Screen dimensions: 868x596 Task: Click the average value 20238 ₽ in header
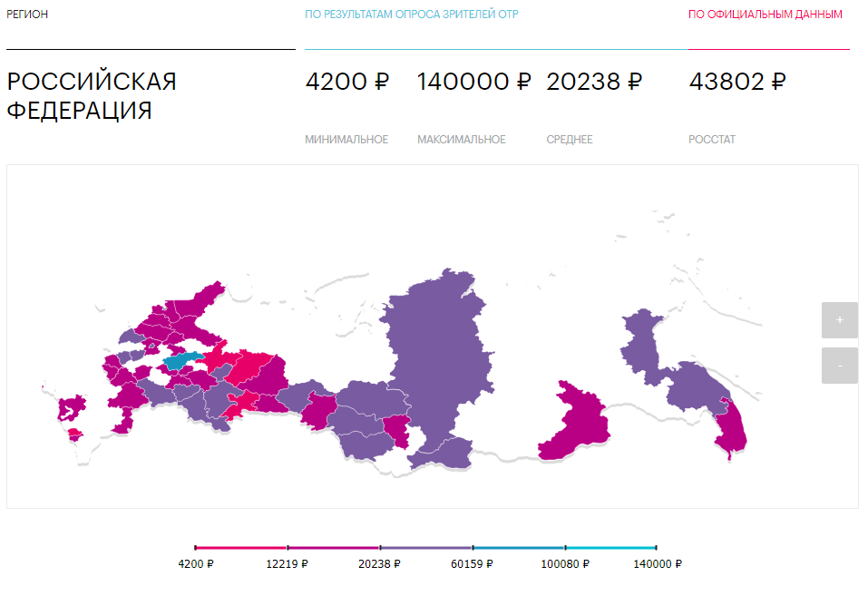click(x=594, y=82)
